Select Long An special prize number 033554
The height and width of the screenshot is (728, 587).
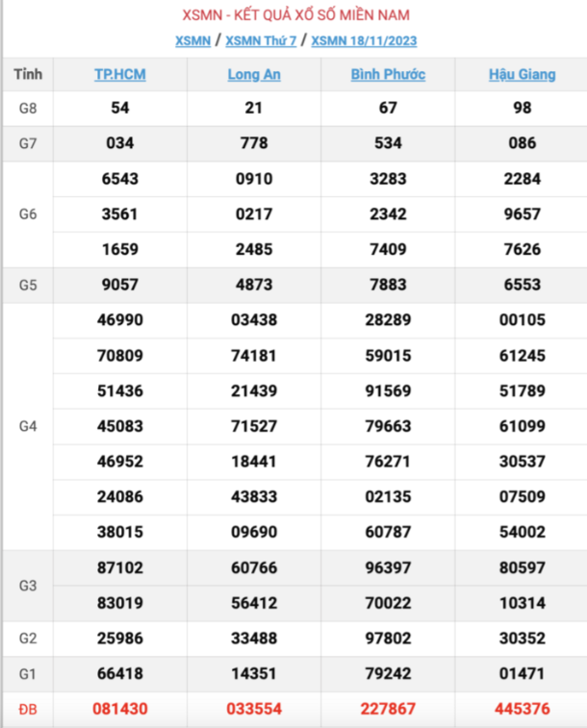click(254, 709)
